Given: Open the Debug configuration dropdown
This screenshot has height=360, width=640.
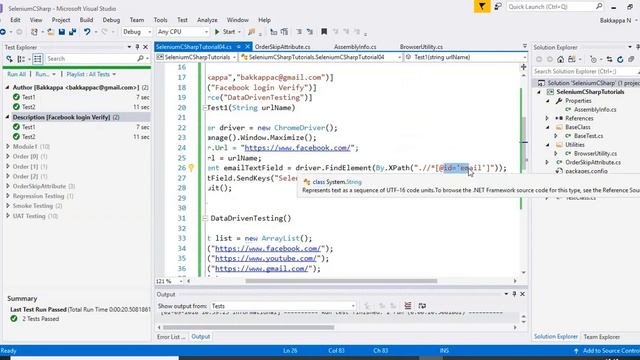Looking at the screenshot, I should (x=137, y=31).
